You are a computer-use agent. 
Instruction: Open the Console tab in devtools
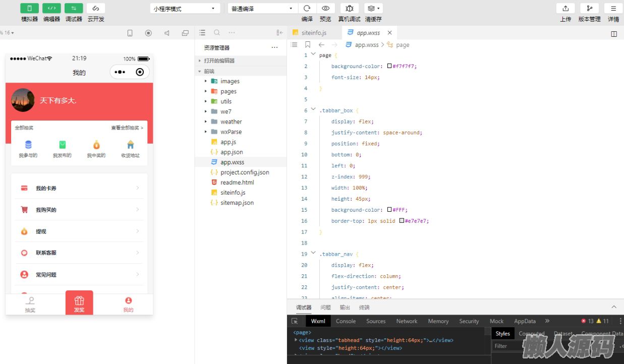pyautogui.click(x=346, y=321)
